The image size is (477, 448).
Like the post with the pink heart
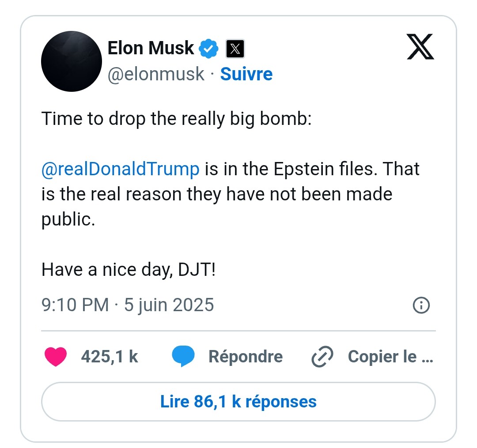coord(56,357)
